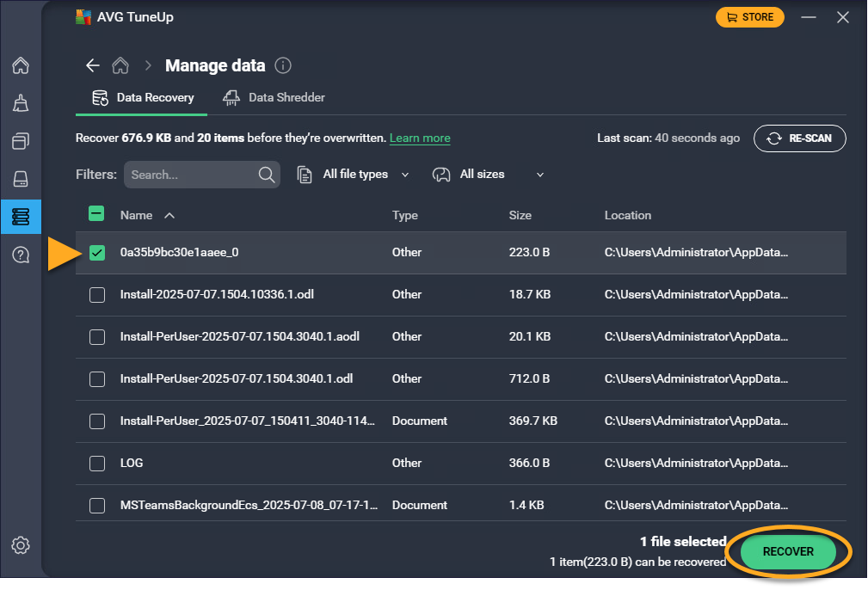The width and height of the screenshot is (868, 590).
Task: Switch to the Data Shredder tab
Action: click(x=274, y=98)
